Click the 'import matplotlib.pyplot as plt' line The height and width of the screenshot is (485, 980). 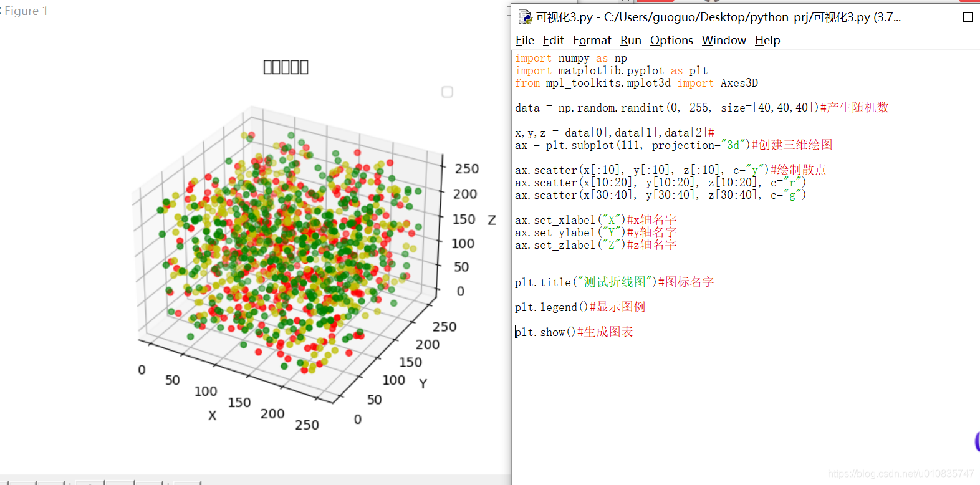tap(612, 70)
